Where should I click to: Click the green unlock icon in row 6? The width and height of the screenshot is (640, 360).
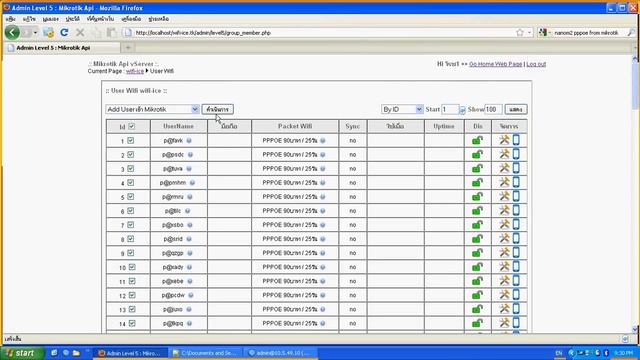pyautogui.click(x=477, y=211)
